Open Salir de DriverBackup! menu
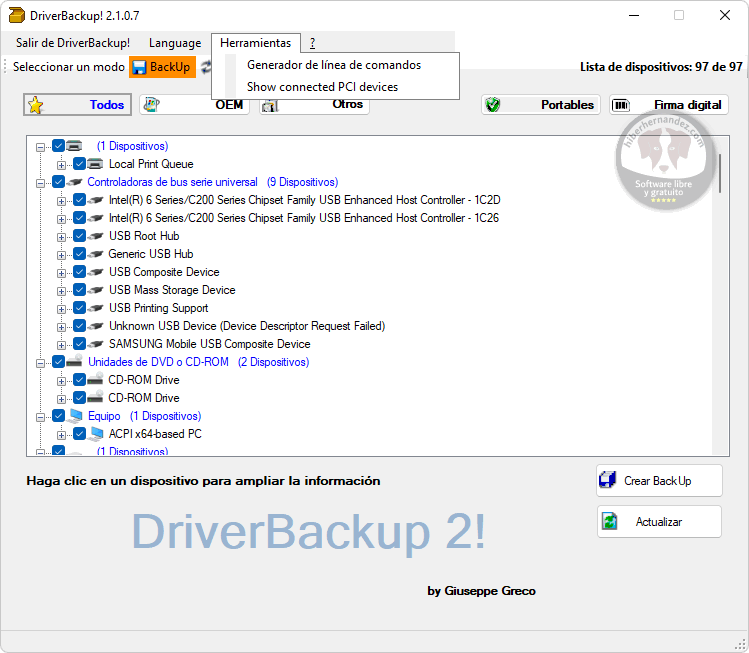 coord(73,43)
